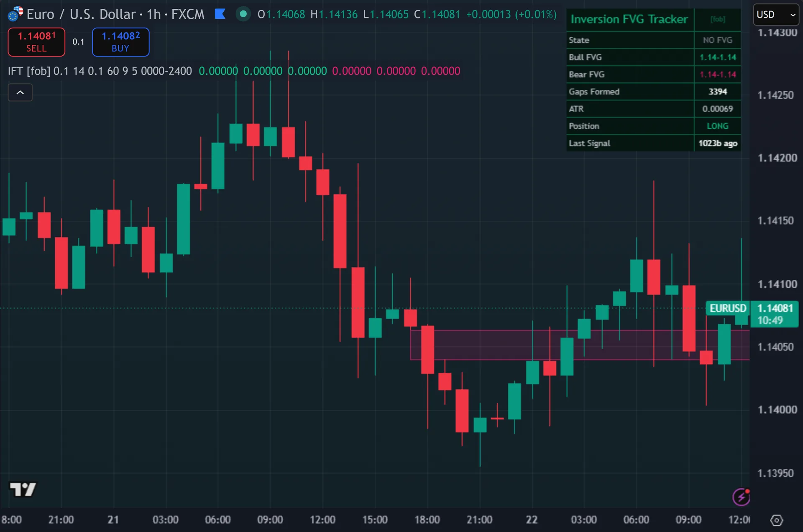Click the 1h interval label in title

(x=153, y=14)
